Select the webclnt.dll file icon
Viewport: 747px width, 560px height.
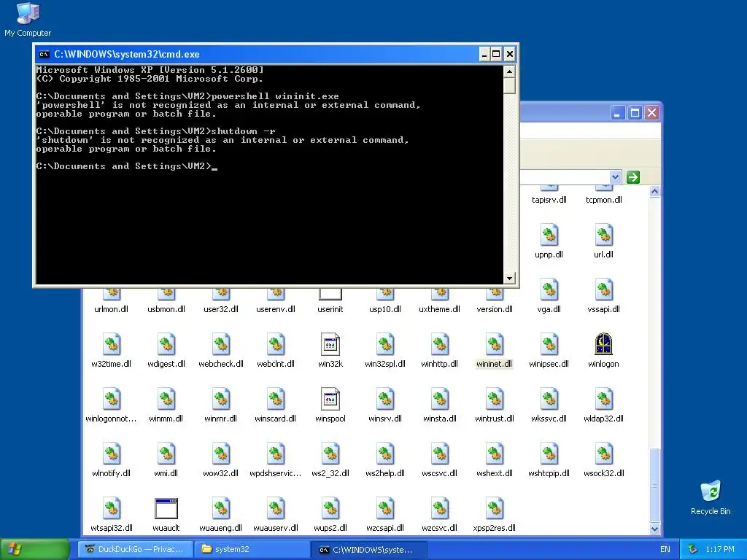pos(275,344)
